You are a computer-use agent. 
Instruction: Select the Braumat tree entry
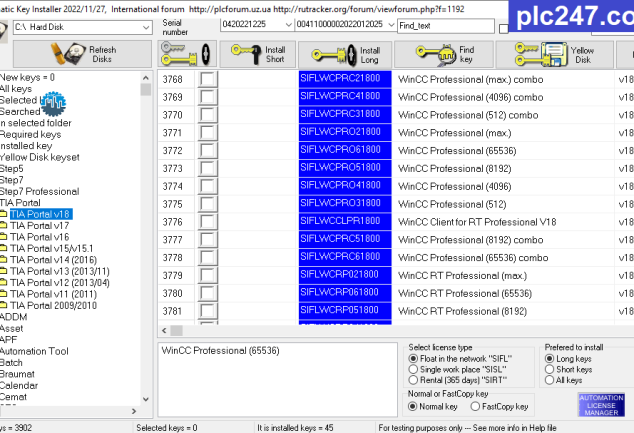click(x=17, y=374)
